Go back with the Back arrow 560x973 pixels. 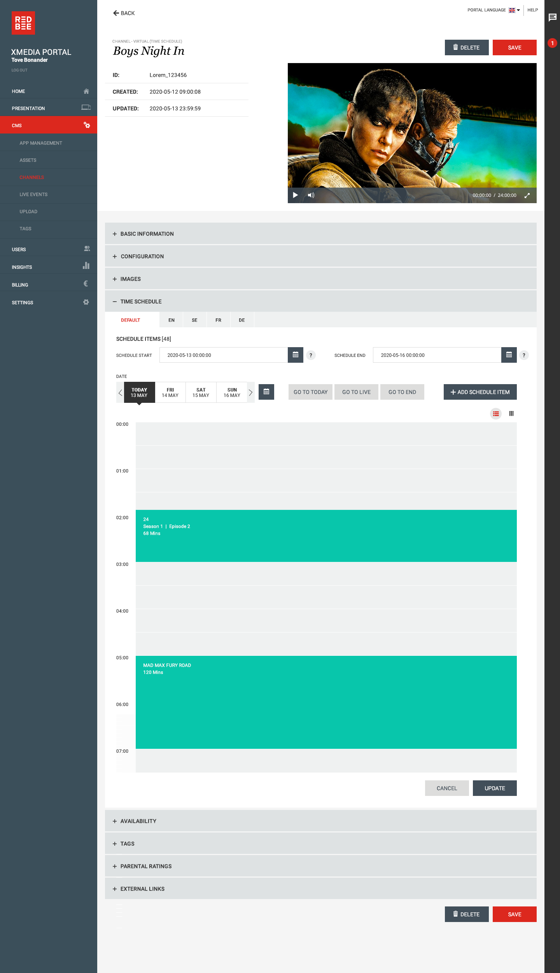pyautogui.click(x=124, y=13)
